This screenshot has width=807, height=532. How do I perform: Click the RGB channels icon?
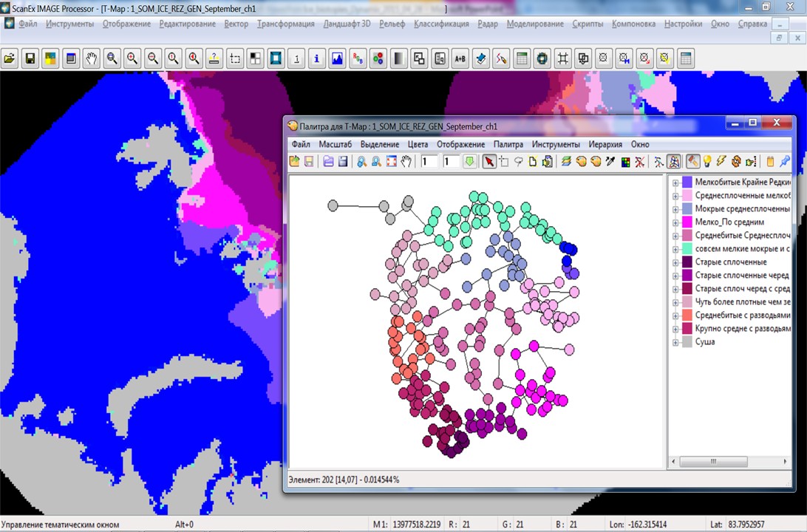358,59
